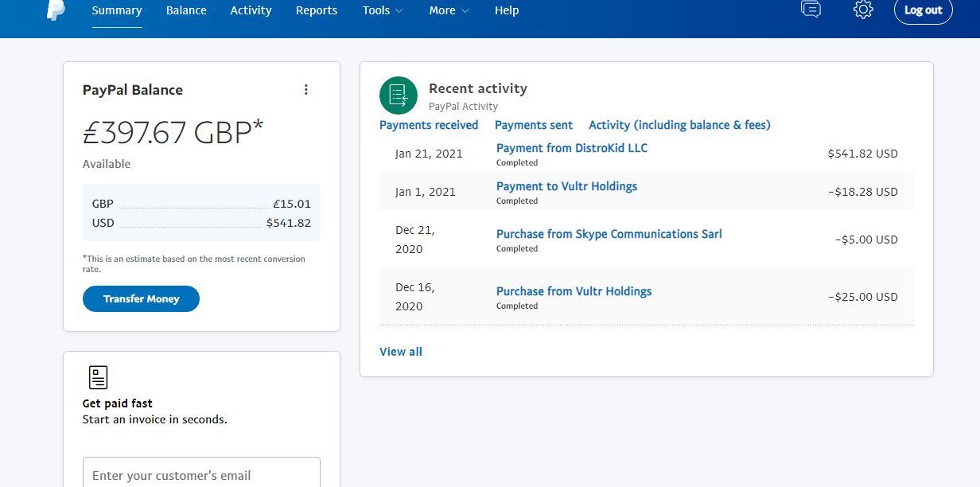
Task: Open the Activity tab
Action: 251,10
